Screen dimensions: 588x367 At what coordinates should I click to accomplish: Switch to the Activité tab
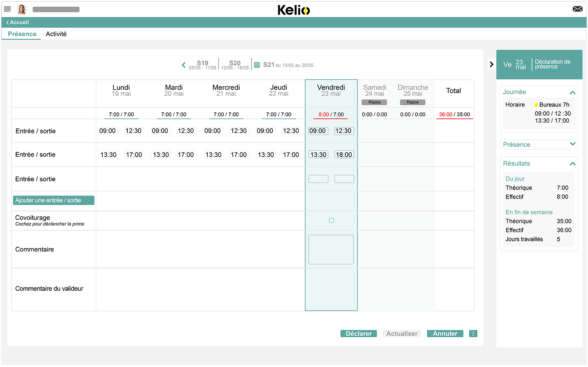(56, 34)
